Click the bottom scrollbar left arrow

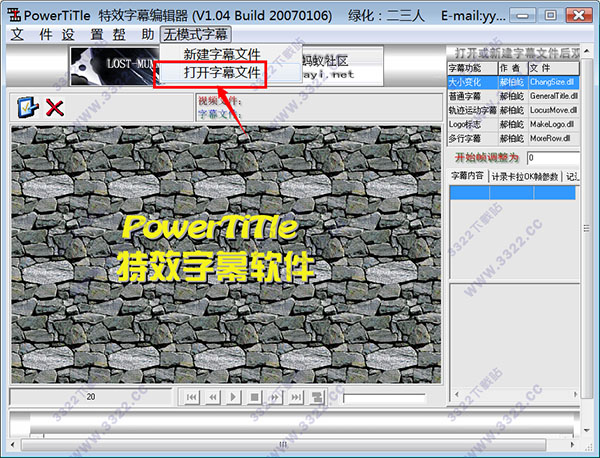(x=13, y=445)
